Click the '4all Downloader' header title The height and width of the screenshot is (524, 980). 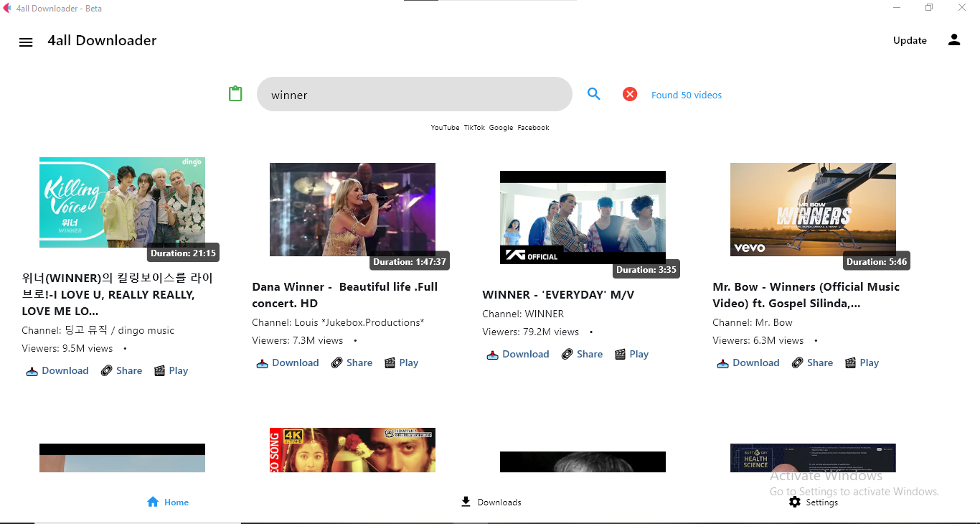102,41
